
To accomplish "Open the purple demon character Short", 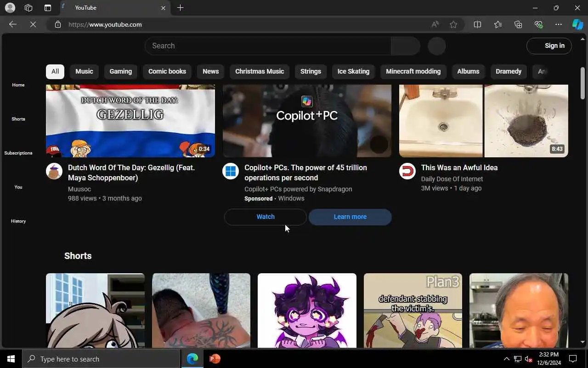I will tap(307, 310).
